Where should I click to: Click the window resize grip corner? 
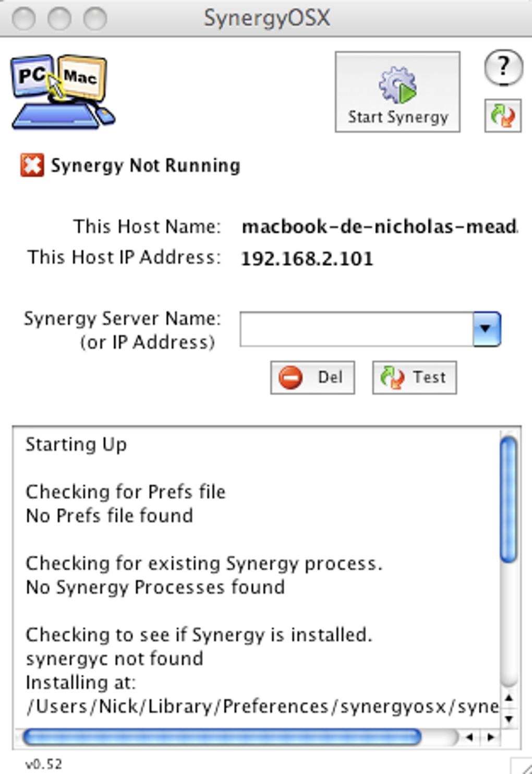click(x=524, y=766)
